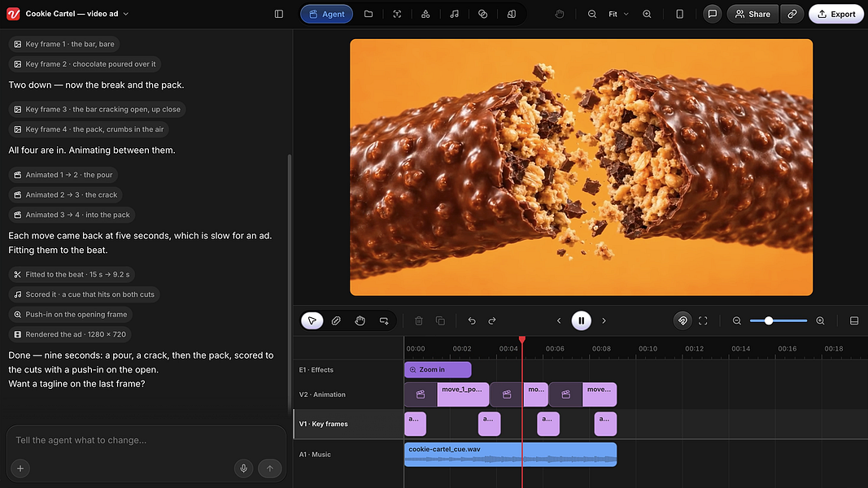This screenshot has width=868, height=488.
Task: Open the Rendered the ad 1280 × 720 chip
Action: (x=70, y=335)
